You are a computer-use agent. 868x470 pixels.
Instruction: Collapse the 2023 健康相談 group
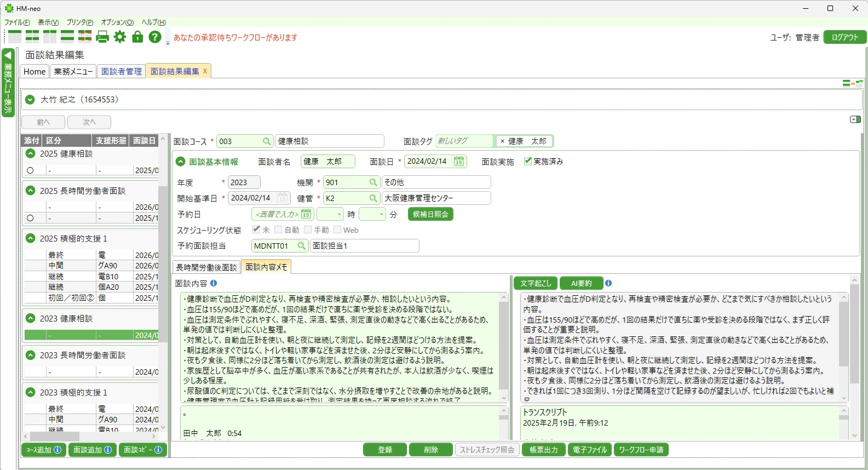pos(31,318)
